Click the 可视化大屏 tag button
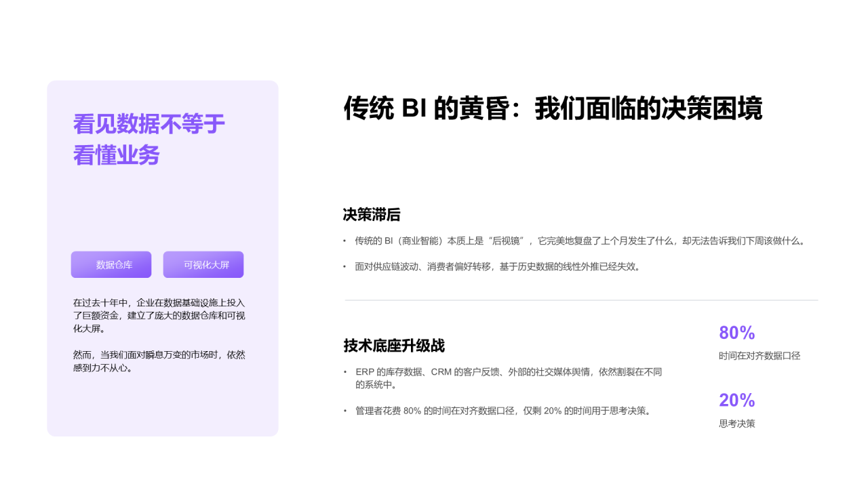 pos(203,264)
